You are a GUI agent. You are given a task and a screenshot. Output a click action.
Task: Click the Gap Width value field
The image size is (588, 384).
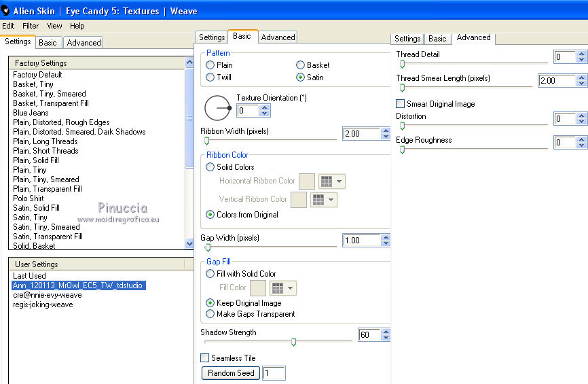(x=361, y=241)
